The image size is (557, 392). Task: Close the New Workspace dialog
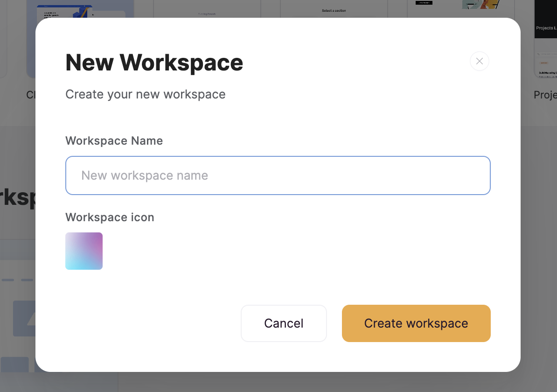coord(479,61)
